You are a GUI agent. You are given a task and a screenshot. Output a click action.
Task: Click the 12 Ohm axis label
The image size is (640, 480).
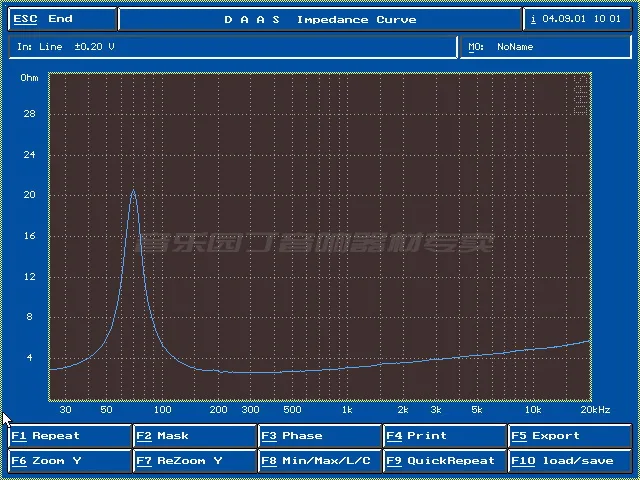(29, 276)
